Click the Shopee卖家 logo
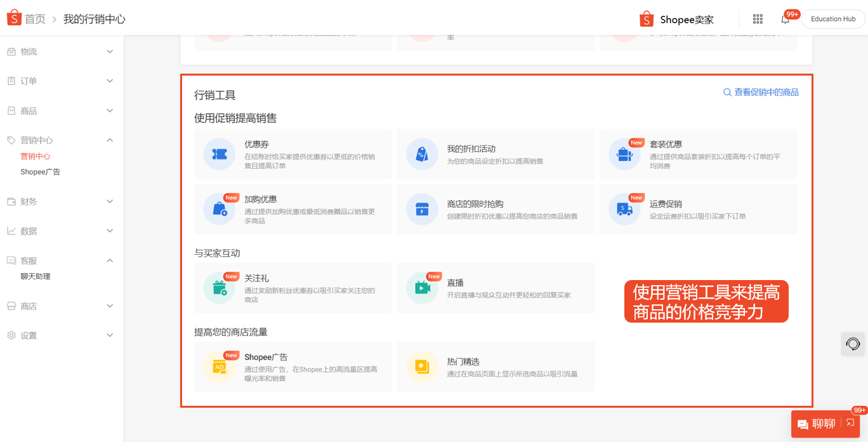 [x=677, y=19]
